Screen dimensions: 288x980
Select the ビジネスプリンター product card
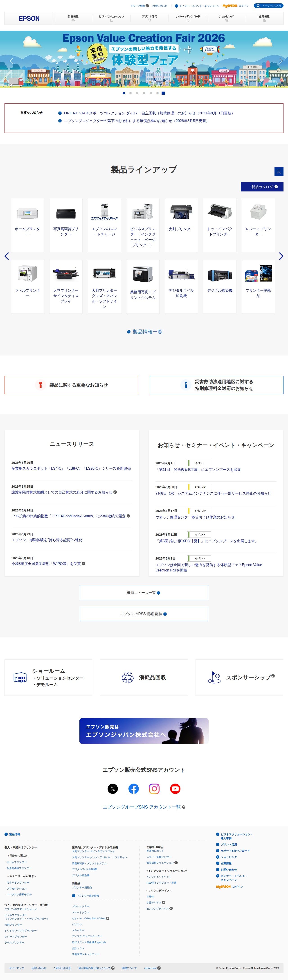[x=143, y=225]
